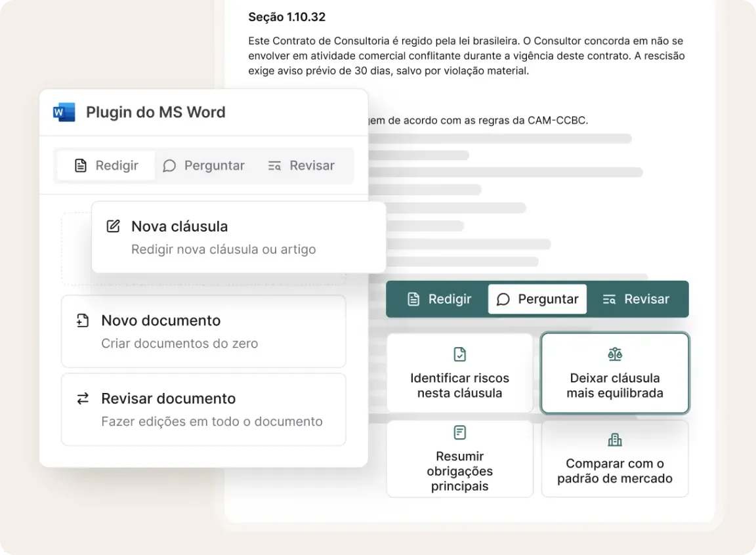Click the pencil icon beside Nova cláusula
Screen dimensions: 756x555
click(114, 226)
